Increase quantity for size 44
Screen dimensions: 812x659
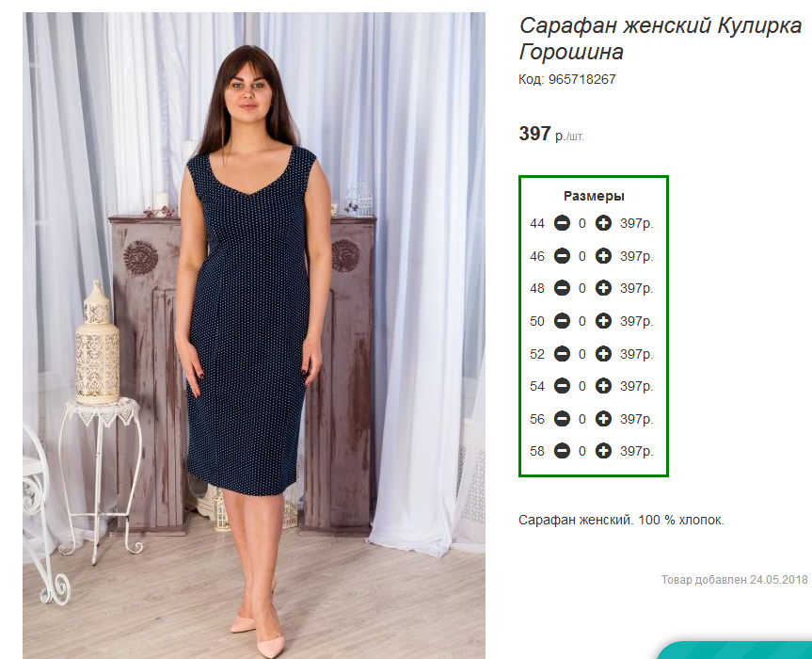[603, 223]
